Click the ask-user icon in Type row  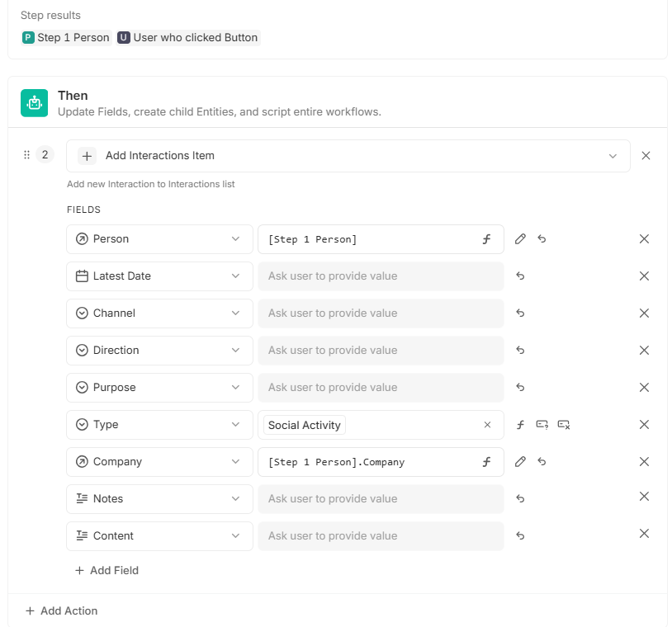(x=542, y=425)
